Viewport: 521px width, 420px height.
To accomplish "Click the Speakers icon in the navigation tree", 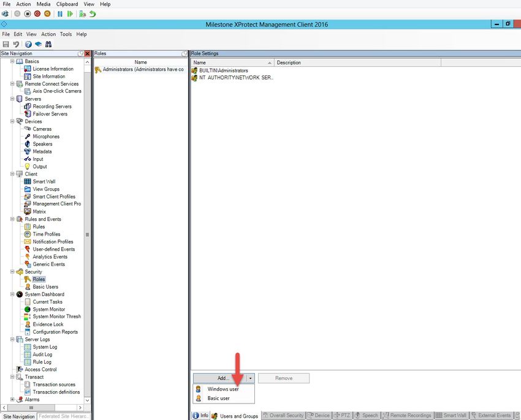I will (x=28, y=144).
